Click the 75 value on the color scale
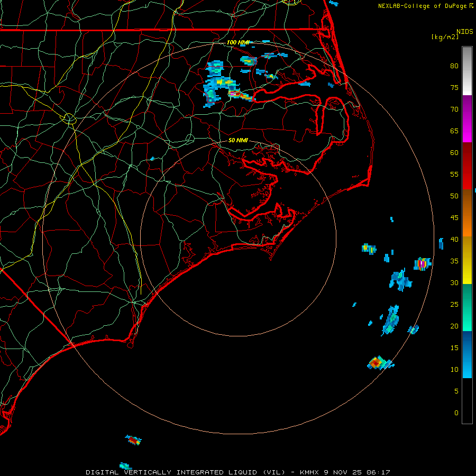This screenshot has width=476, height=476. tap(454, 88)
